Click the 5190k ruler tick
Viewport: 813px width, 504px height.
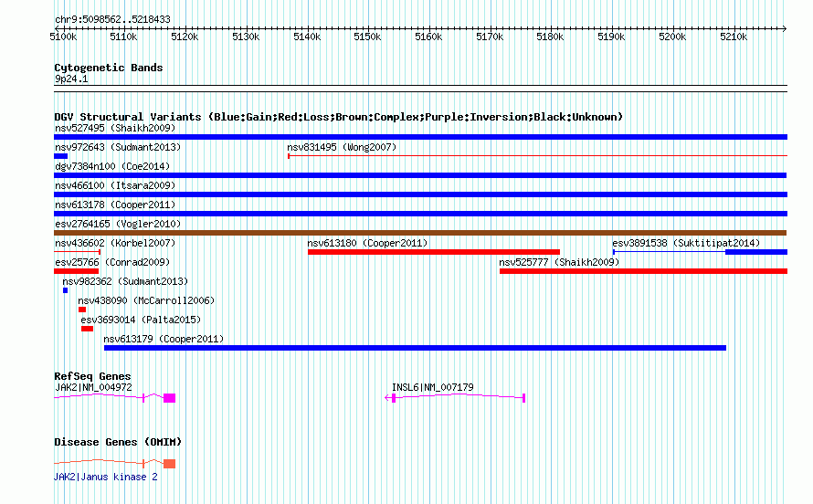coord(611,37)
